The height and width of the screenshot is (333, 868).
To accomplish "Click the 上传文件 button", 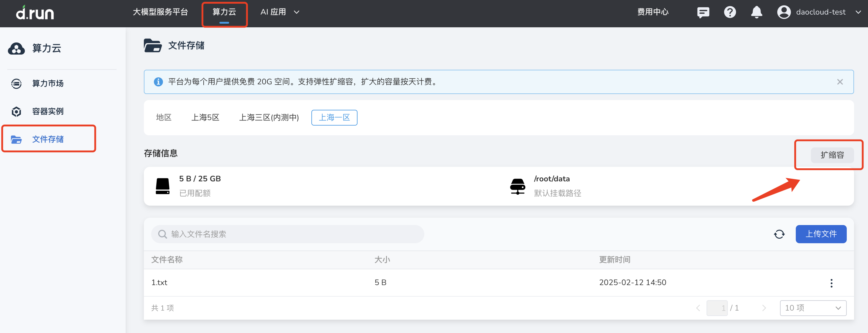I will click(820, 234).
